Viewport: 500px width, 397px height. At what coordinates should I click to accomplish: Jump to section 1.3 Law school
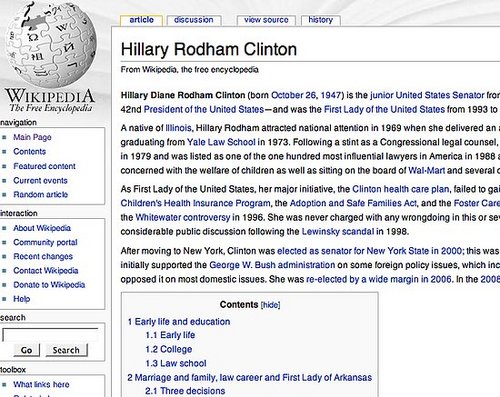pos(176,363)
